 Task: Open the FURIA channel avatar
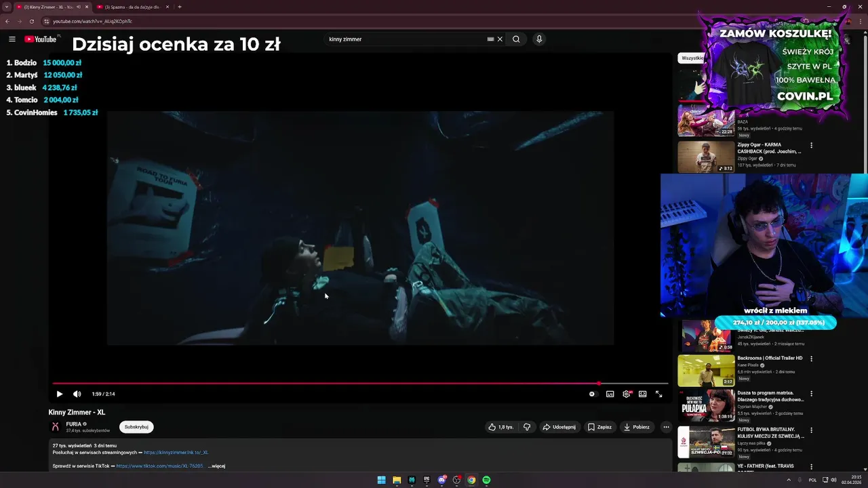coord(56,427)
